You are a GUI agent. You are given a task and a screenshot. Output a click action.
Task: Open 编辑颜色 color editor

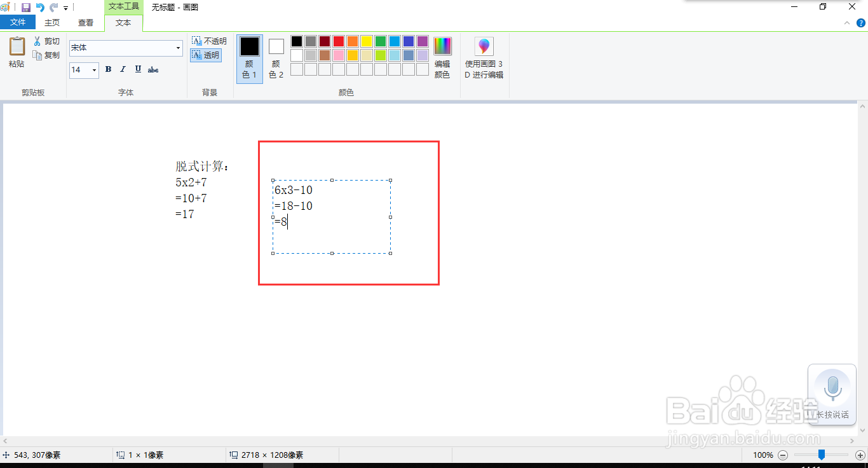(x=442, y=58)
